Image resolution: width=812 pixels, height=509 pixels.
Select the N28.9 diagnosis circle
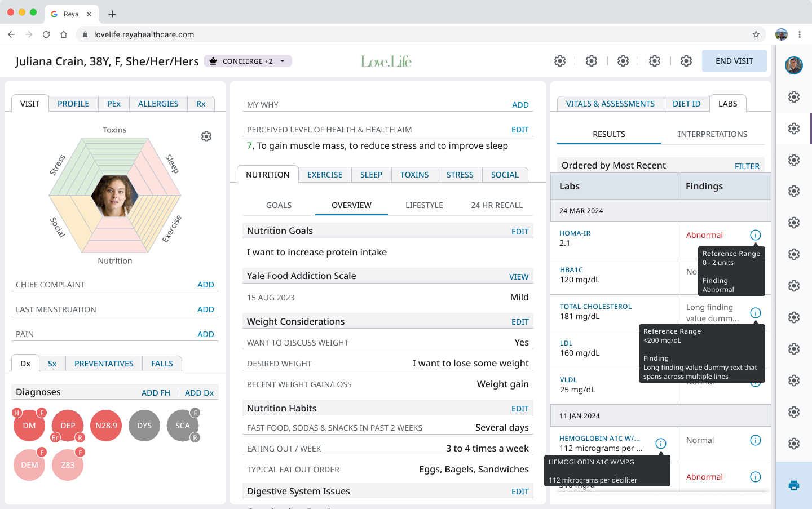(106, 426)
